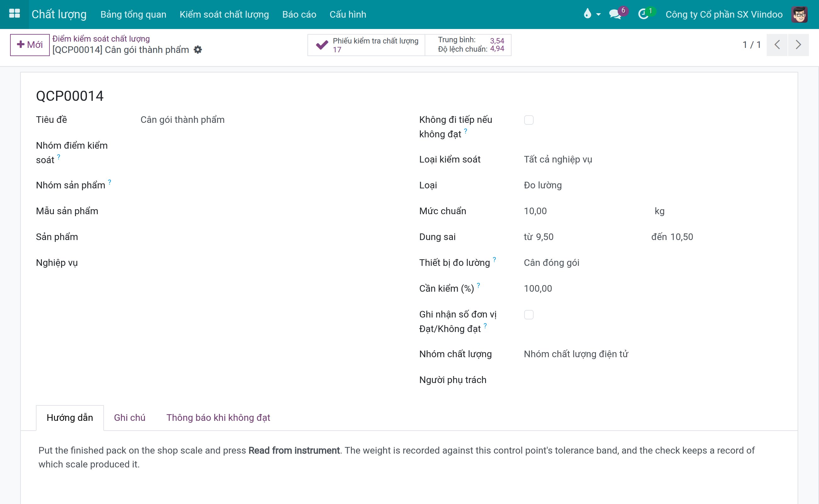Open Cấu hình menu
The width and height of the screenshot is (819, 504).
[x=348, y=14]
